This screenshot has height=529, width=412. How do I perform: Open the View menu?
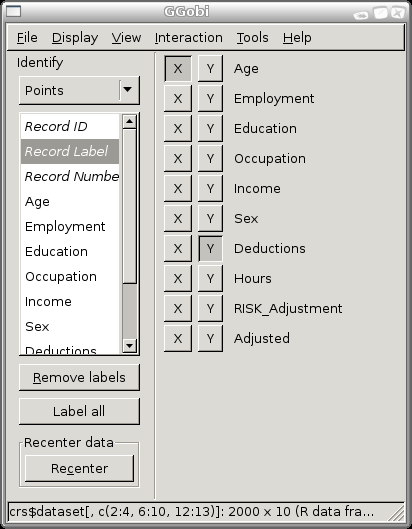point(126,37)
